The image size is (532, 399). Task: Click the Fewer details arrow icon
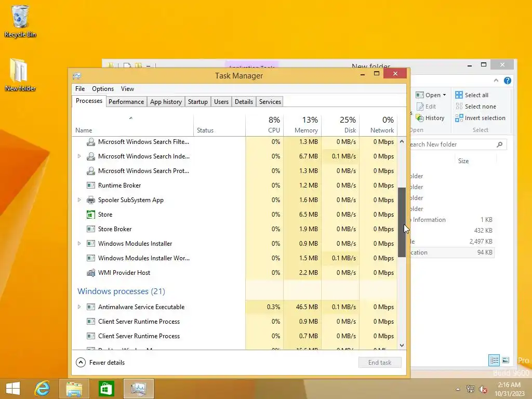coord(81,363)
